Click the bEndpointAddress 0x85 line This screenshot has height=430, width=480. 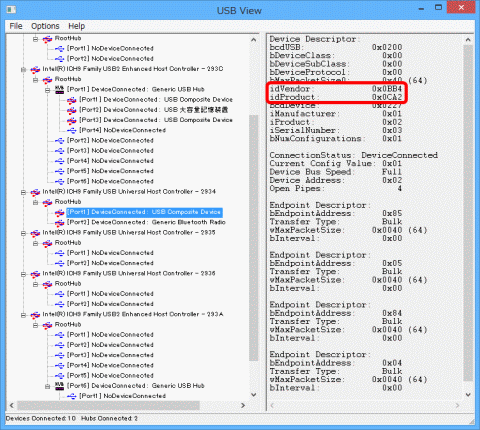pyautogui.click(x=336, y=213)
